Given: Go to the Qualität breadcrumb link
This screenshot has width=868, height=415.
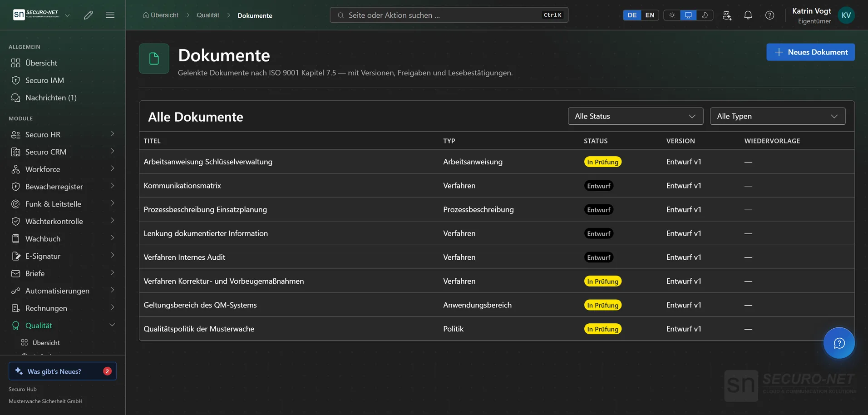Looking at the screenshot, I should click(208, 15).
